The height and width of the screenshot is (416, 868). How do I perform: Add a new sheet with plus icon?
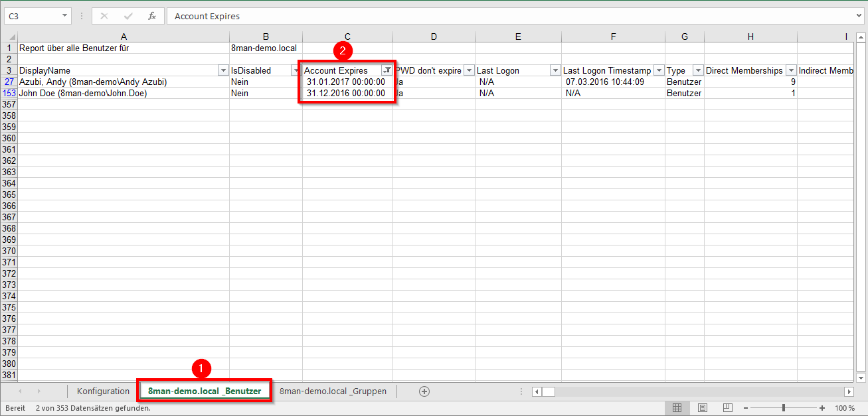[424, 391]
